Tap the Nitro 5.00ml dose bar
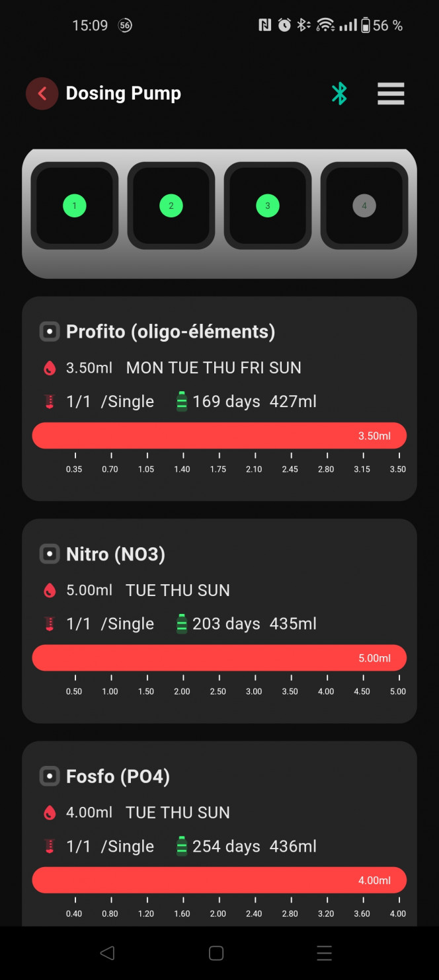 click(219, 658)
